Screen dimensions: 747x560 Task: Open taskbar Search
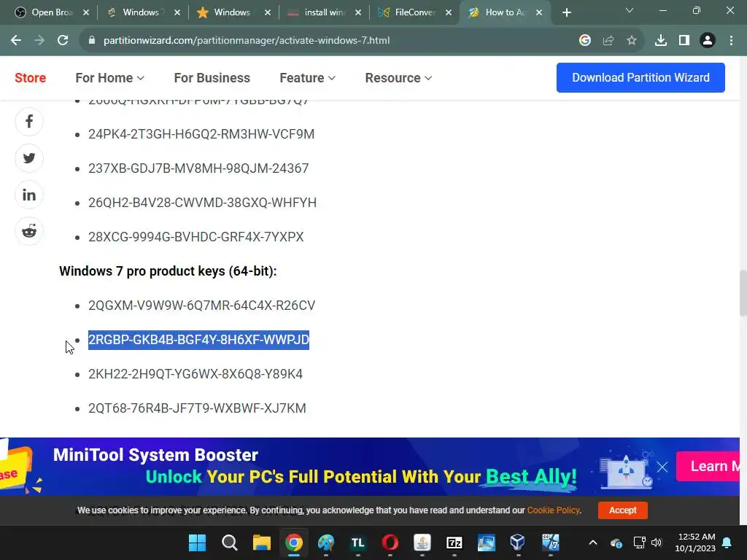click(230, 542)
